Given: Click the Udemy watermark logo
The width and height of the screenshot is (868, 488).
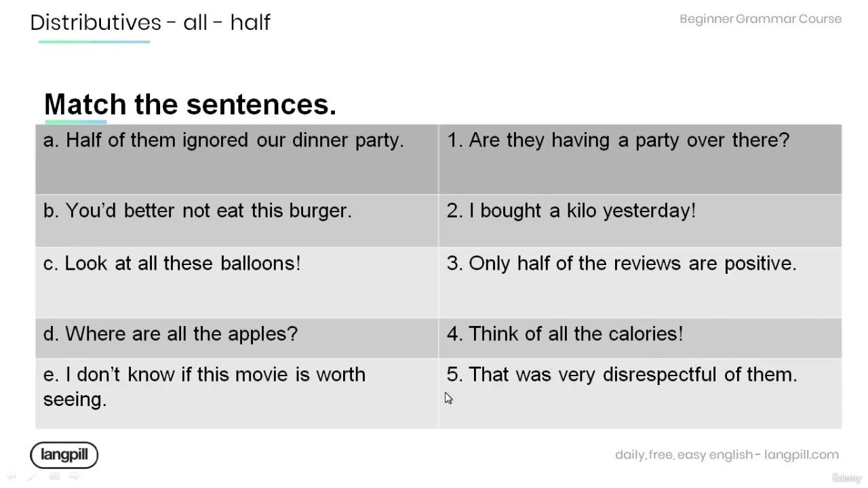Looking at the screenshot, I should (x=846, y=478).
